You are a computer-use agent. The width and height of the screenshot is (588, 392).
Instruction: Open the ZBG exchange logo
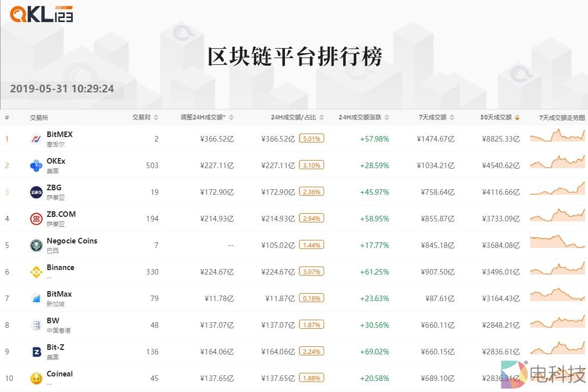36,192
